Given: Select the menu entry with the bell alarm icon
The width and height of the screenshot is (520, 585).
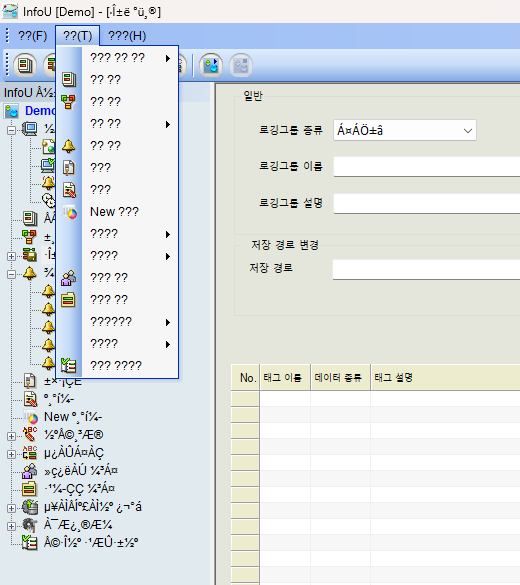Looking at the screenshot, I should coord(117,146).
